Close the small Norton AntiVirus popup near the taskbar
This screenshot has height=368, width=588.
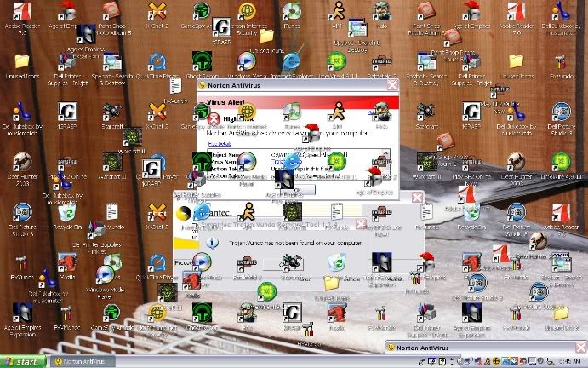click(580, 346)
